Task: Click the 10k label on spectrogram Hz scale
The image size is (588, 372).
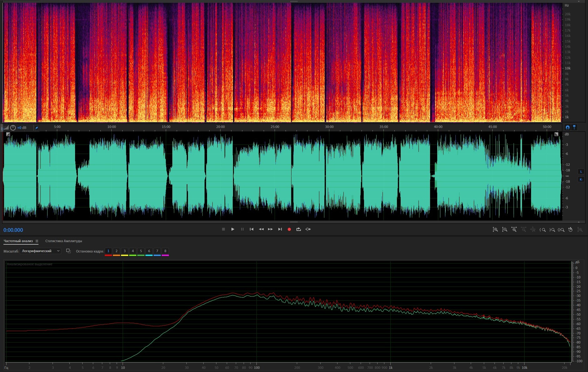Action: [x=568, y=68]
